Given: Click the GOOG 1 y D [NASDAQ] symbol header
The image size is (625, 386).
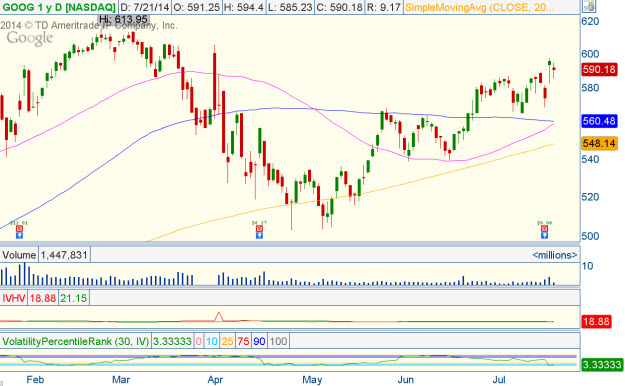Looking at the screenshot, I should [x=59, y=7].
